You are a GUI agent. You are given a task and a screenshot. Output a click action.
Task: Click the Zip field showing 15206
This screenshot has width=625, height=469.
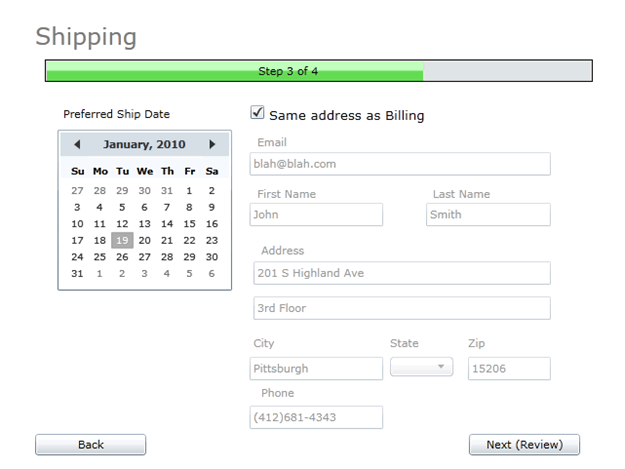click(x=509, y=369)
